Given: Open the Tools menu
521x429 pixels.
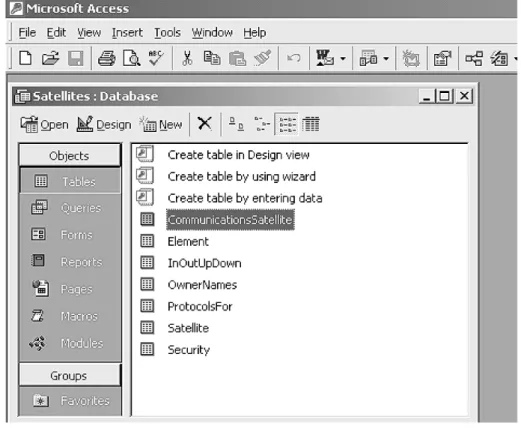Looking at the screenshot, I should point(167,33).
